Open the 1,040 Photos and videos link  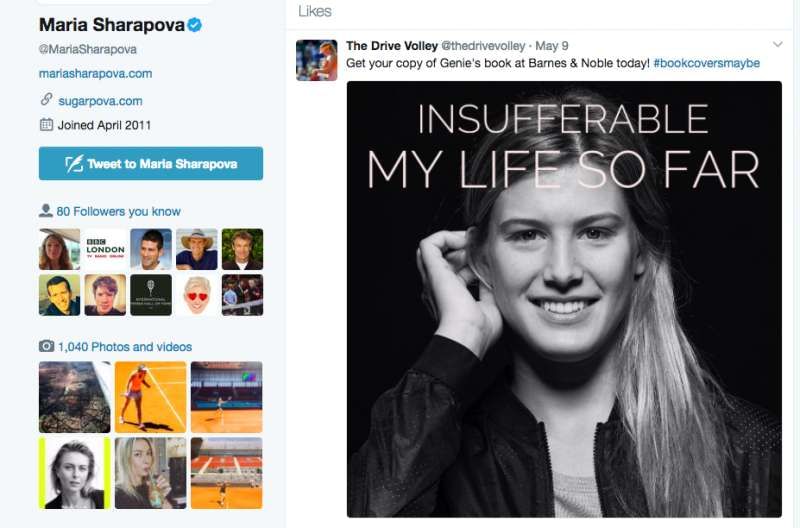pyautogui.click(x=125, y=347)
